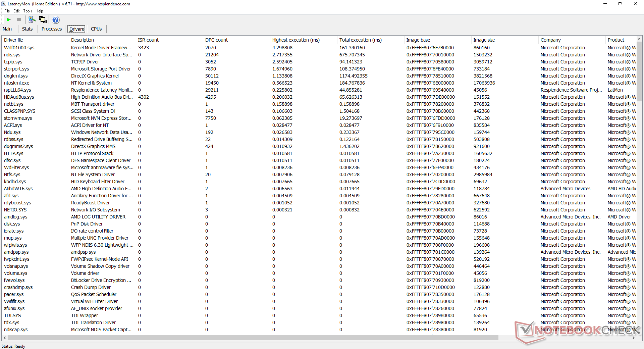Viewport: 644px width, 349px height.
Task: Click the Advanced Micro Devices cell for AtihdWT6.sys
Action: 566,189
